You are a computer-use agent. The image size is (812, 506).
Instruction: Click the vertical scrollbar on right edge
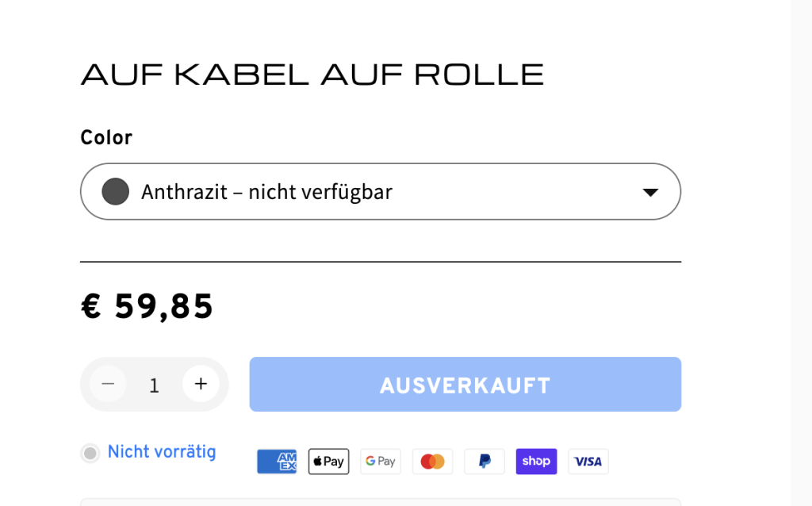801,253
